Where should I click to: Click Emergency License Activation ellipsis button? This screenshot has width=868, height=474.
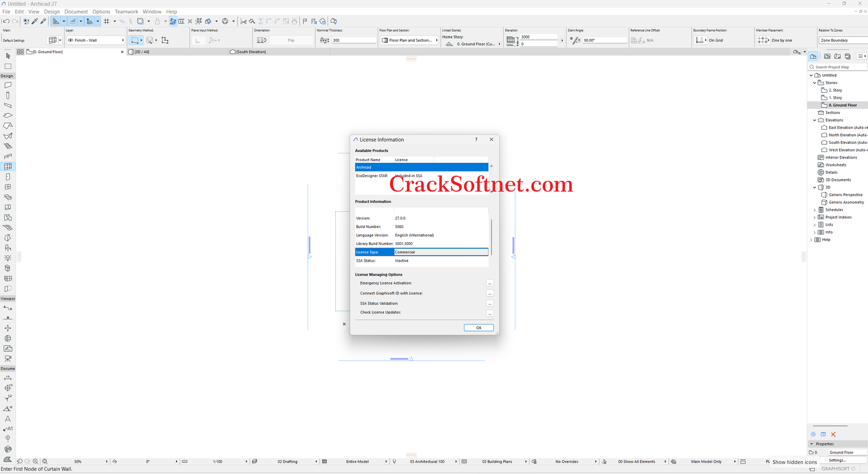click(x=490, y=283)
